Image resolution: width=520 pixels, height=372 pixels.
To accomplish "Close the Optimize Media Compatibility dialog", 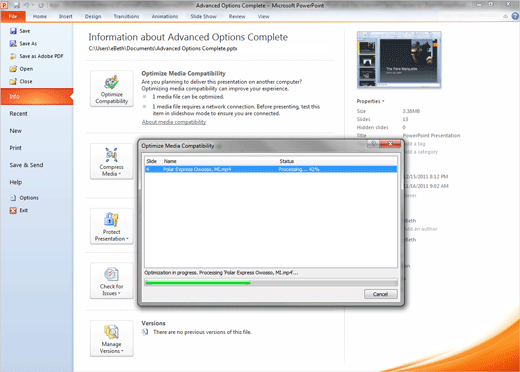I will [x=390, y=144].
